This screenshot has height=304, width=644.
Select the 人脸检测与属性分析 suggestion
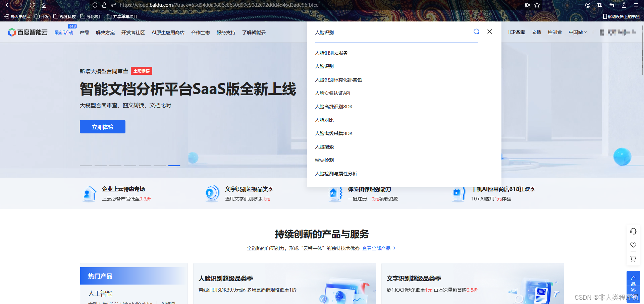pos(336,174)
